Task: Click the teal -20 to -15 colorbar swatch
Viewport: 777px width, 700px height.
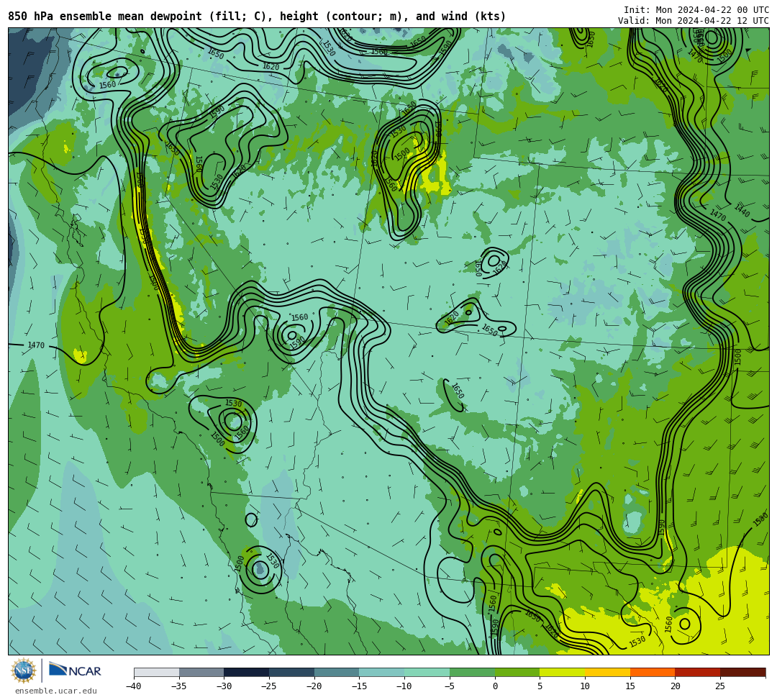Action: (x=337, y=672)
